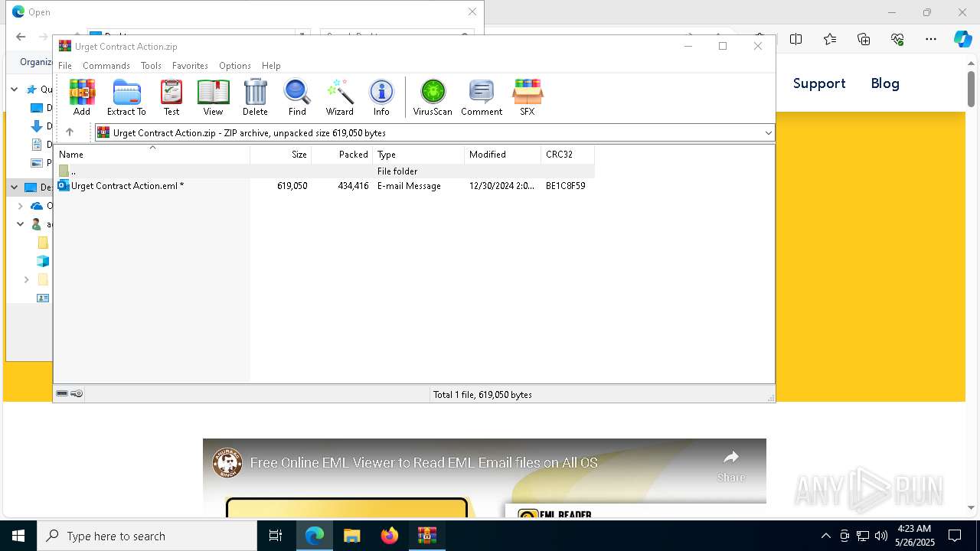Click Share on the video thumbnail

pos(731,465)
